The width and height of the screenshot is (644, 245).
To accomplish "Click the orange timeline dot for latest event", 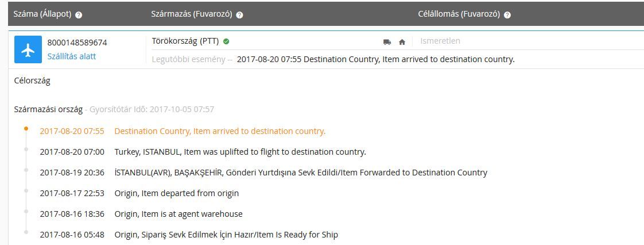I will [x=26, y=128].
